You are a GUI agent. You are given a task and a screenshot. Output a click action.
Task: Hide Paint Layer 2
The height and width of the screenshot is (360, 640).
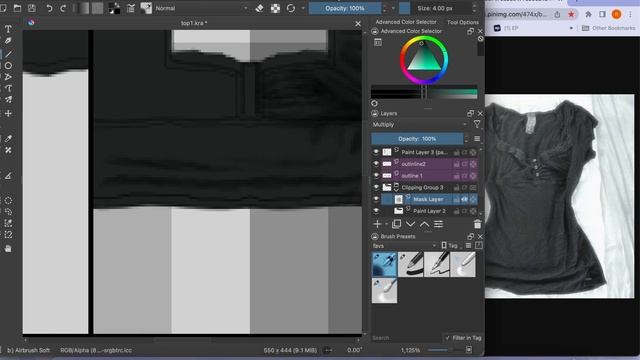tap(376, 211)
